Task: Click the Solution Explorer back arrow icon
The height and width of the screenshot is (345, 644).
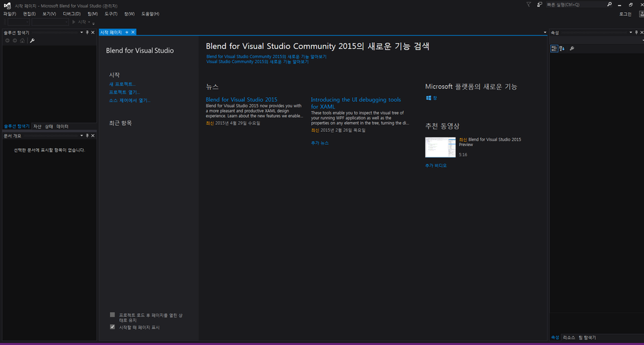Action: (x=7, y=41)
